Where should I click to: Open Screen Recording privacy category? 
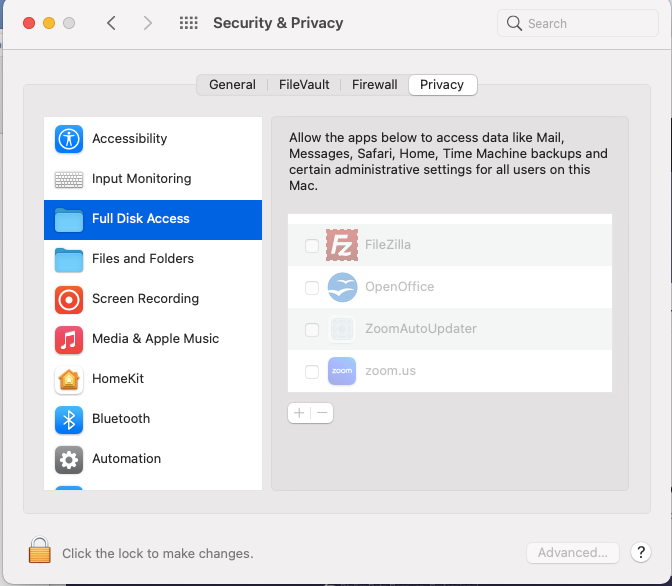tap(145, 299)
